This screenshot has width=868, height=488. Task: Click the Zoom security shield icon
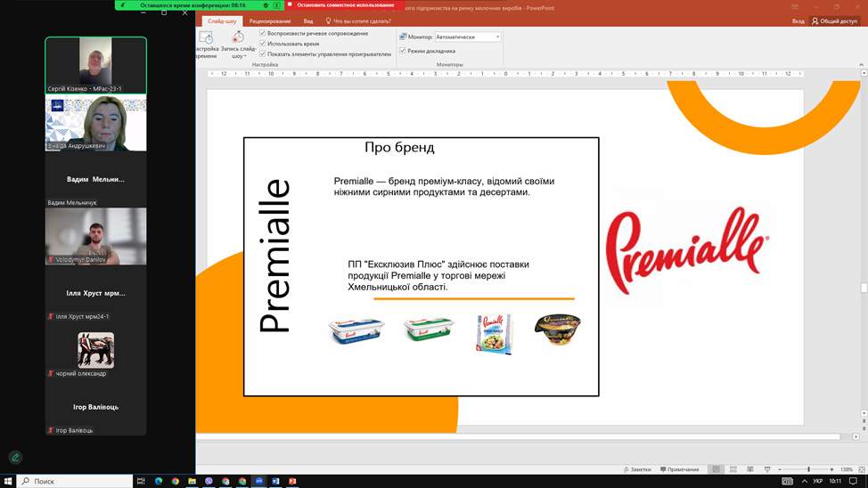click(x=266, y=5)
